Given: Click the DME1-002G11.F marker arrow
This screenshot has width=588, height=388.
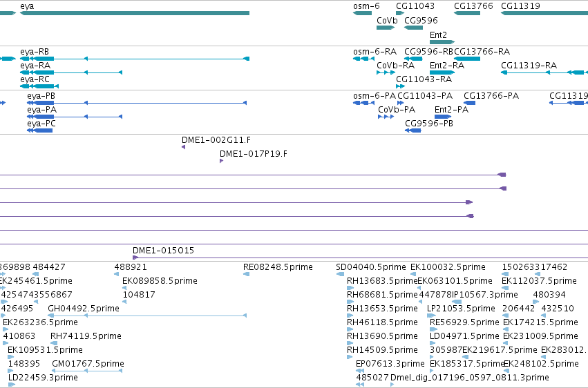Looking at the screenshot, I should click(183, 147).
